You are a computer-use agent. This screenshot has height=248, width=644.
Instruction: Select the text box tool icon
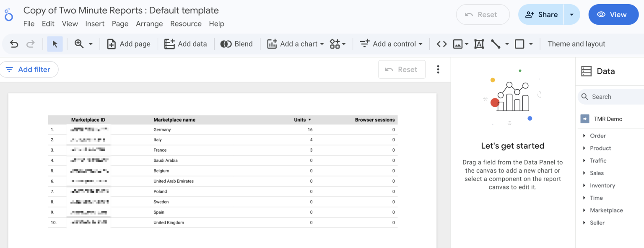(x=479, y=44)
